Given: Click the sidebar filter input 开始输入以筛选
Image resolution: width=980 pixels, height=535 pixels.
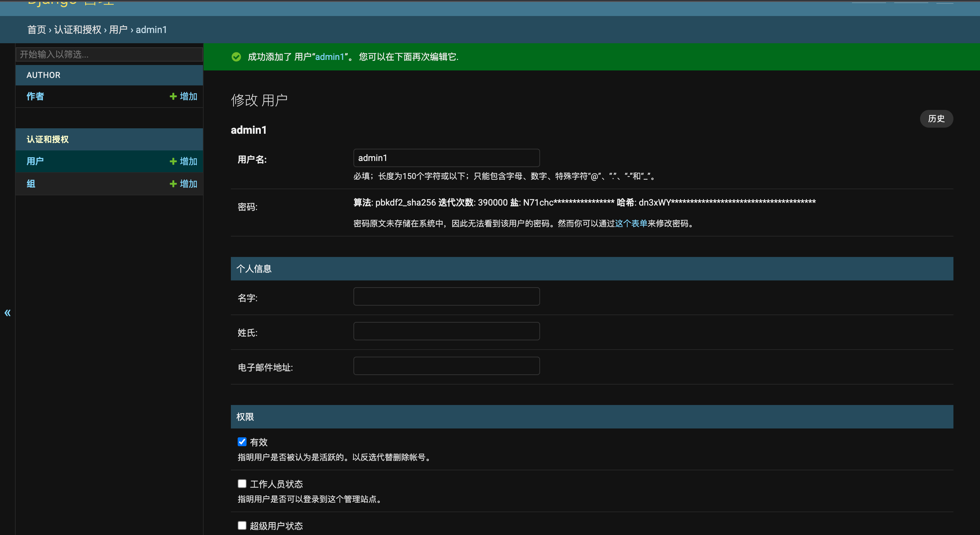Looking at the screenshot, I should 109,54.
